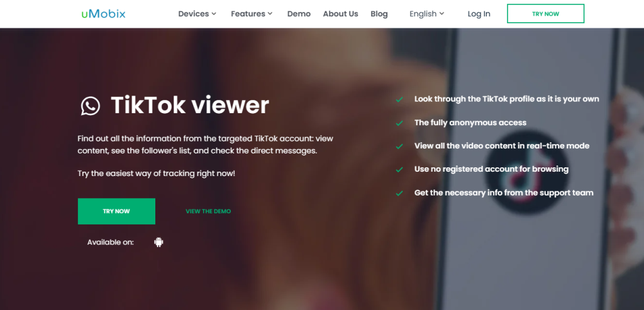Click the VIEW THE DEMO link
Screen dimensions: 644x310
[208, 211]
